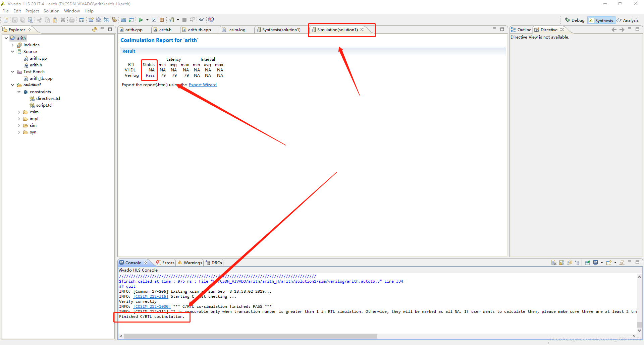Click the console vertical scrollbar down arrow
The image size is (644, 345).
pyautogui.click(x=639, y=331)
